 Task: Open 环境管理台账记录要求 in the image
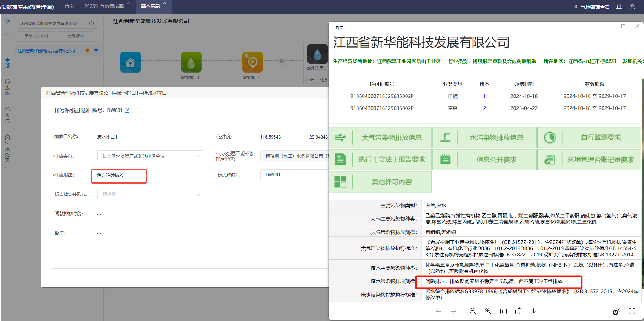click(x=589, y=159)
